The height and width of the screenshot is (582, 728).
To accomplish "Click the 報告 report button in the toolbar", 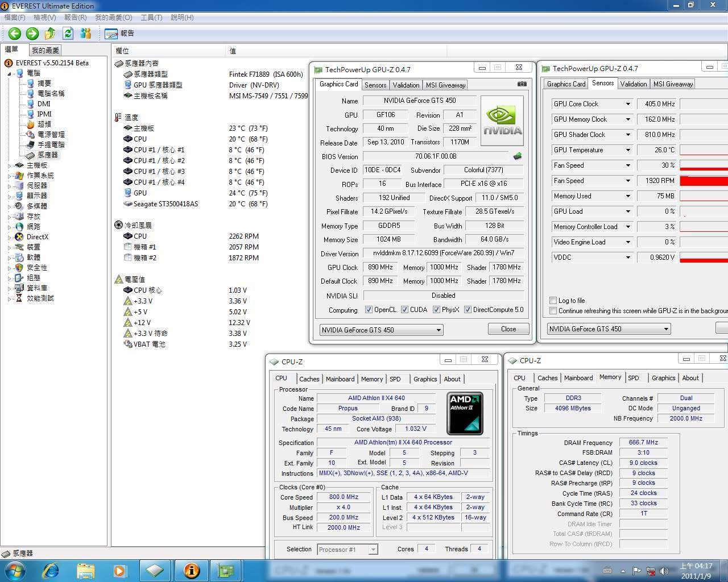I will pyautogui.click(x=120, y=34).
